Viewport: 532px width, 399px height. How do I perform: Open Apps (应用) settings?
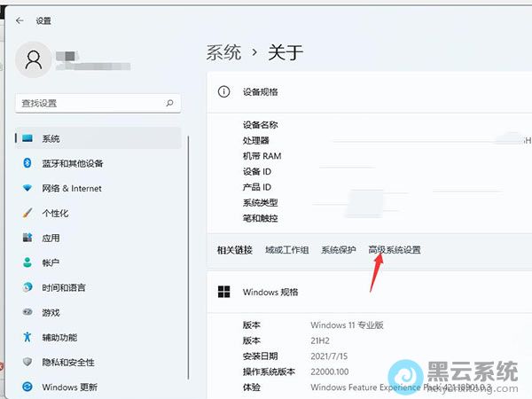51,238
